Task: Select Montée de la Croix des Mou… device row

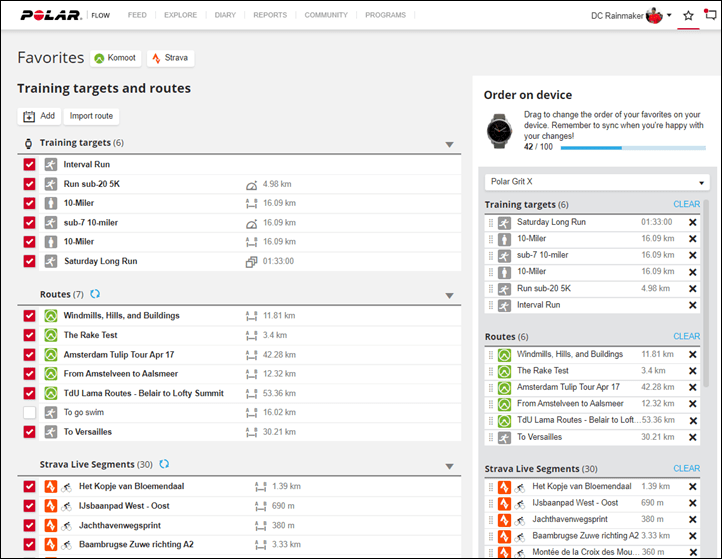Action: [x=592, y=552]
